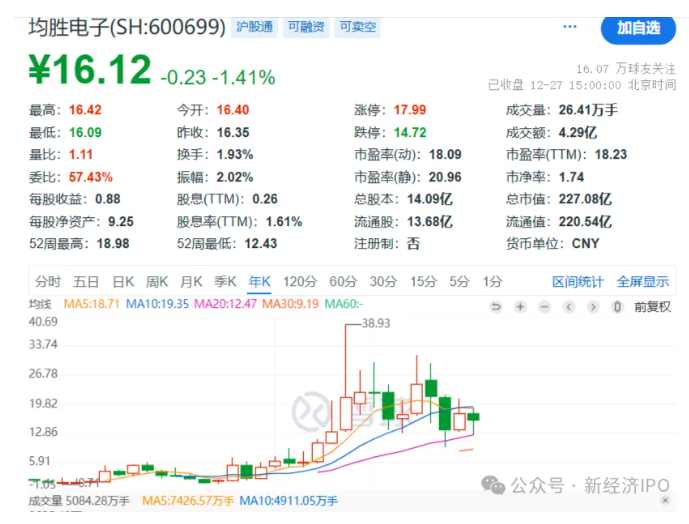Click the chart reset undo arrow icon
Screen dimensions: 689x524
(496, 306)
